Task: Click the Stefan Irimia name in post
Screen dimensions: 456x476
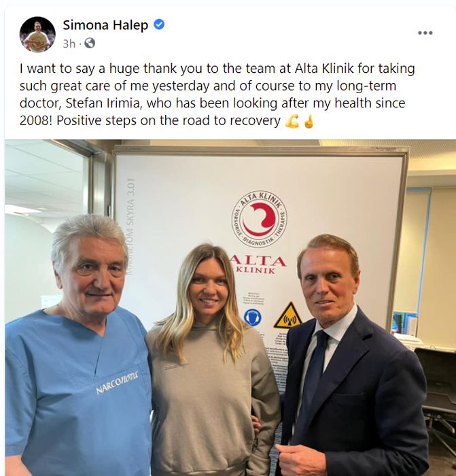Action: click(x=103, y=103)
